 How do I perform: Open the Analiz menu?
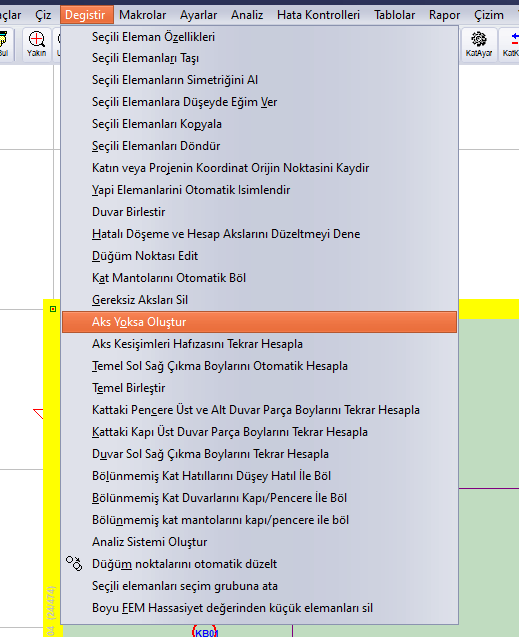tap(247, 15)
